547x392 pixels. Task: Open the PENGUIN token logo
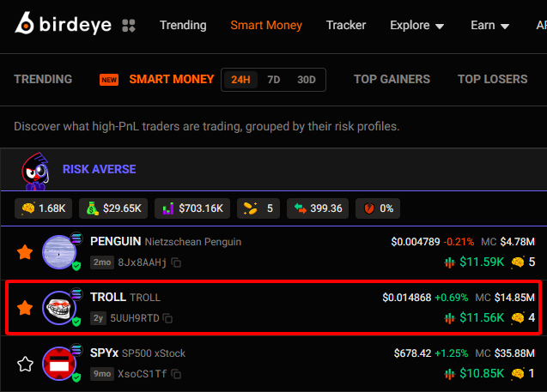pyautogui.click(x=59, y=252)
